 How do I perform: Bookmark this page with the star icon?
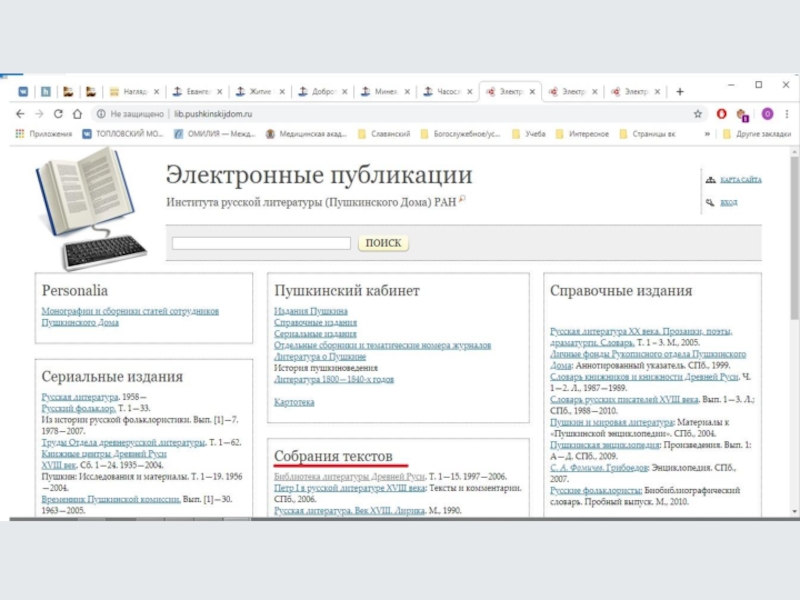pos(697,114)
